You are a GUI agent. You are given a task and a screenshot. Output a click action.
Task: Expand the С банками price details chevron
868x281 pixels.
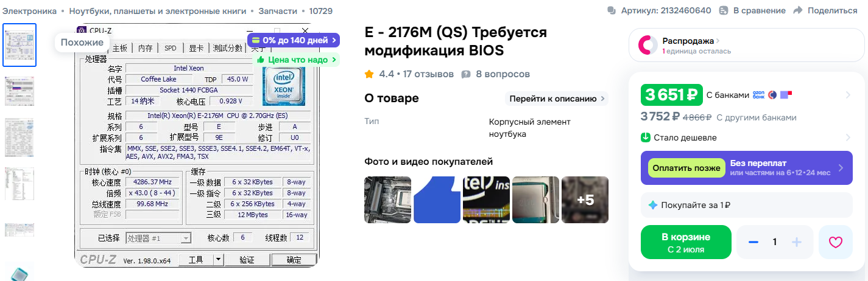coord(848,95)
